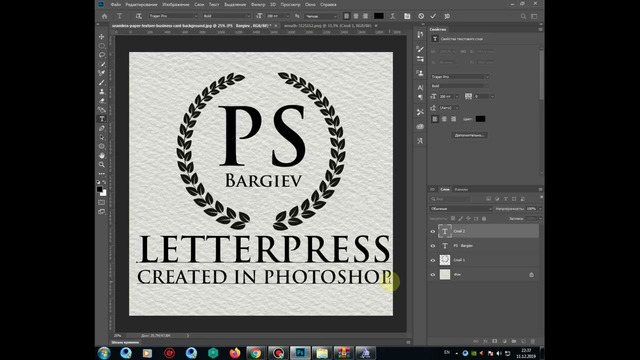Click the Дополнительно button in Properties
The image size is (640, 360).
(x=469, y=135)
